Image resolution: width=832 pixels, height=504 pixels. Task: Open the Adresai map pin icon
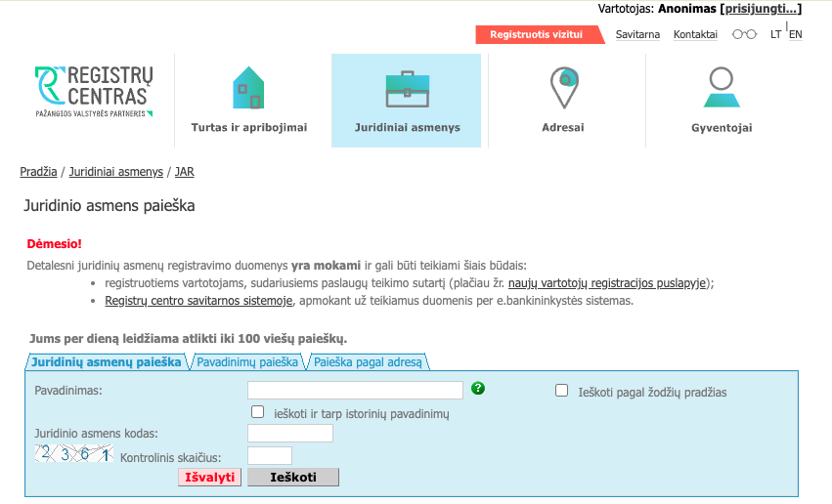[564, 88]
